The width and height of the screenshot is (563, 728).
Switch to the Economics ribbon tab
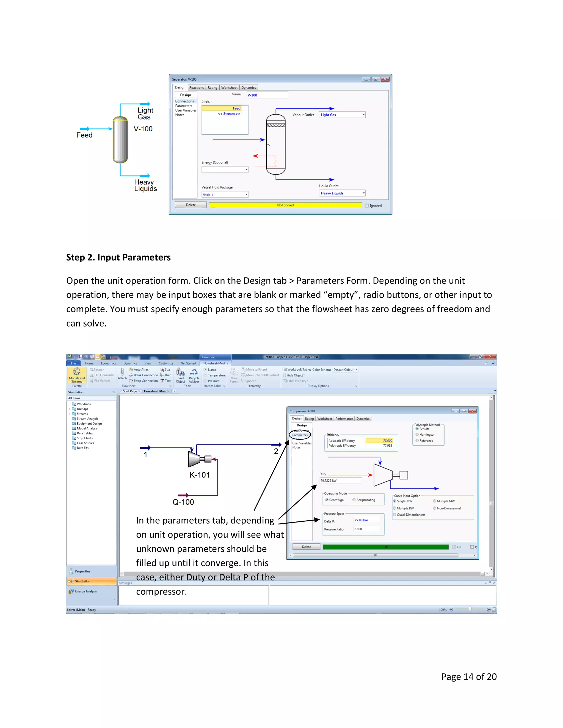point(108,363)
